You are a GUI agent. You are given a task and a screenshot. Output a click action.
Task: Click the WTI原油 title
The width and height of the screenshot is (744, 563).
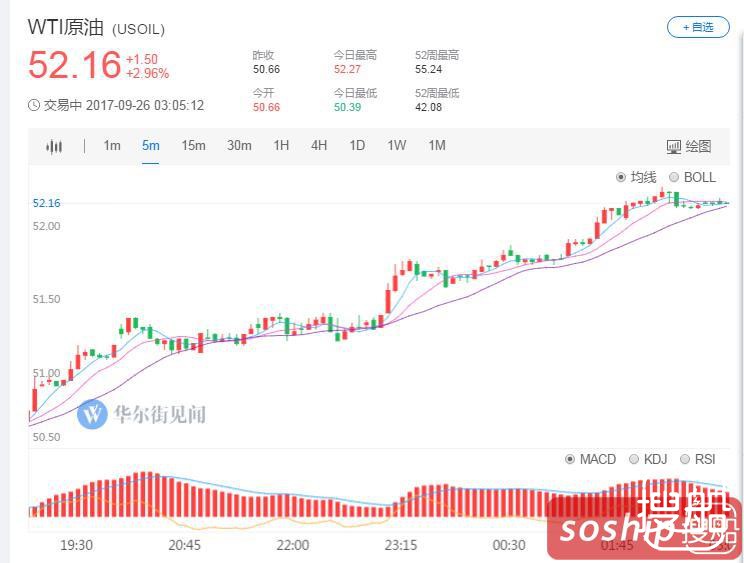tap(65, 27)
